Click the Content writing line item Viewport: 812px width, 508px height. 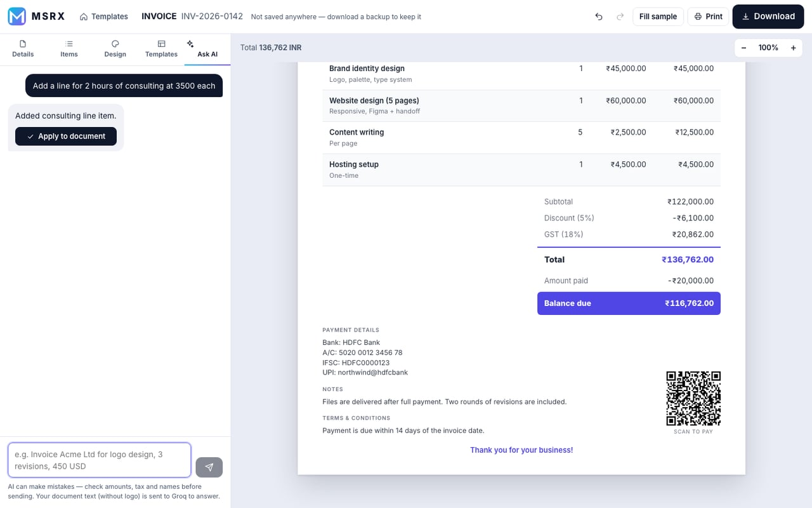pyautogui.click(x=521, y=137)
